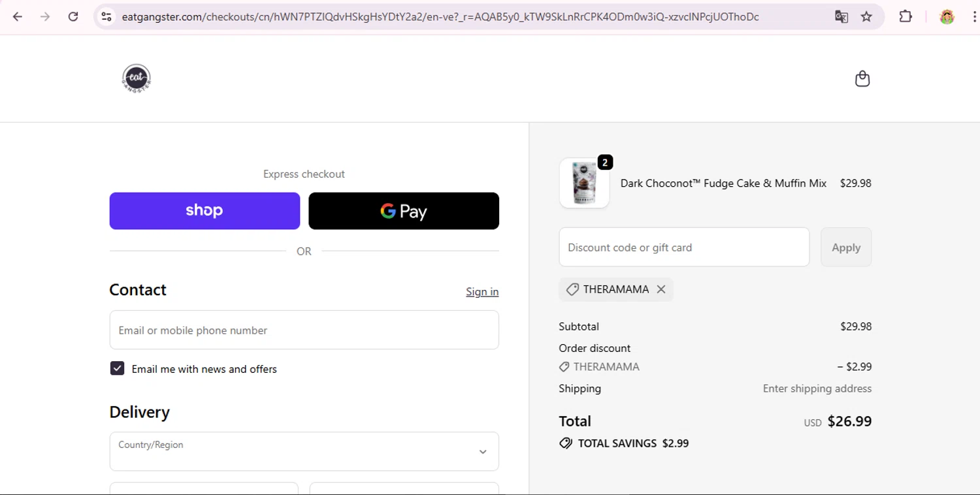Bookmark this page with the star icon
Screen dimensions: 980x495
866,17
